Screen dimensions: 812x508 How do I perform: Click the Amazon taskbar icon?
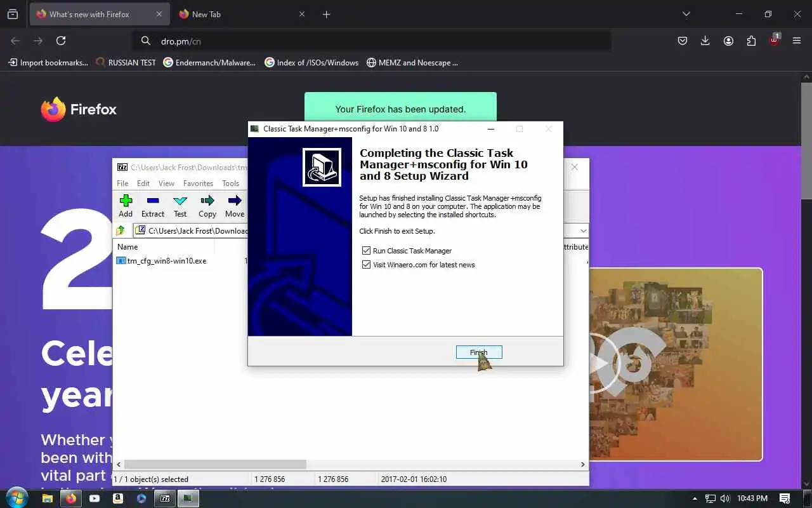(x=118, y=498)
